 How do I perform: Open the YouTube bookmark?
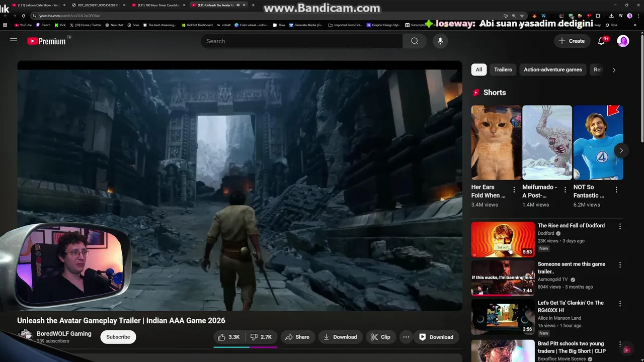23,25
